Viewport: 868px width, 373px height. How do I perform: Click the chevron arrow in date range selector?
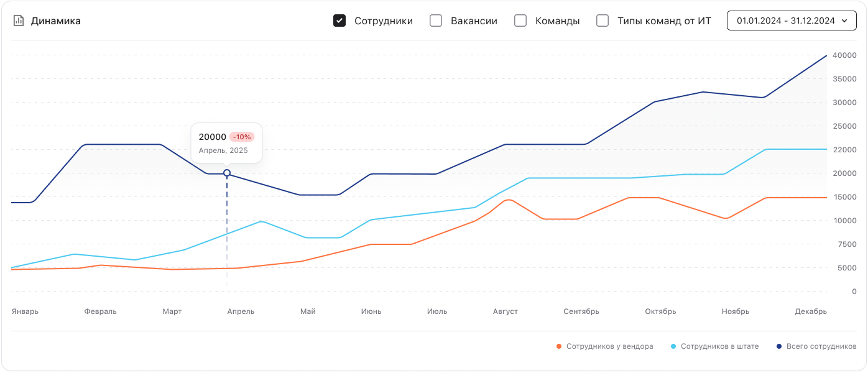coord(844,21)
